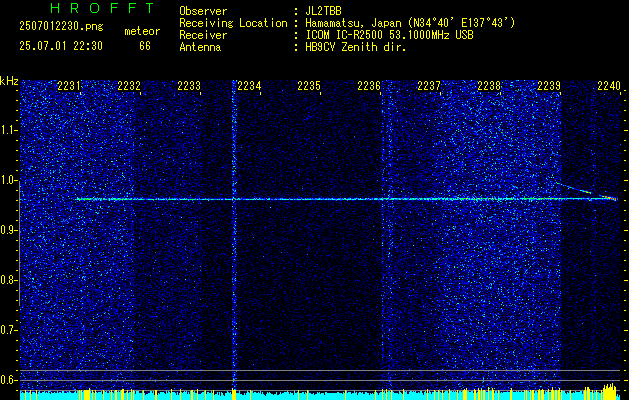Click the 2232 time marker

coord(129,86)
